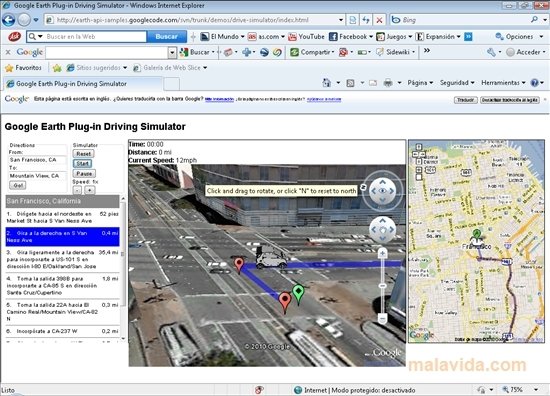The width and height of the screenshot is (550, 396).
Task: Click the Start simulator button
Action: (83, 163)
